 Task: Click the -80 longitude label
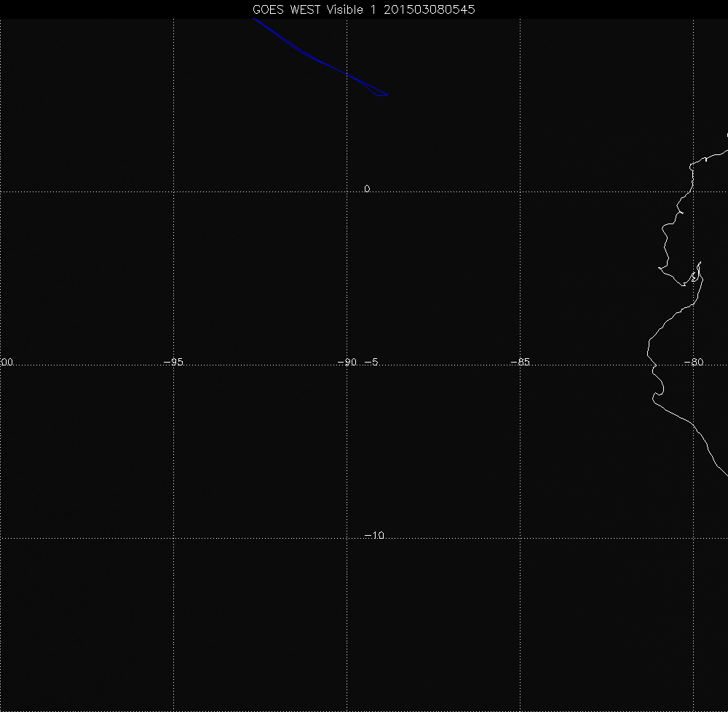692,362
